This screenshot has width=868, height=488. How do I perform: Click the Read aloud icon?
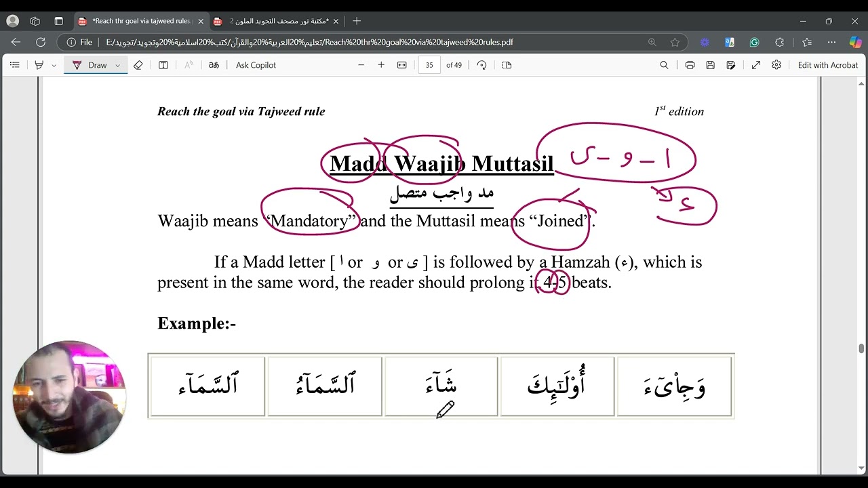click(x=189, y=65)
